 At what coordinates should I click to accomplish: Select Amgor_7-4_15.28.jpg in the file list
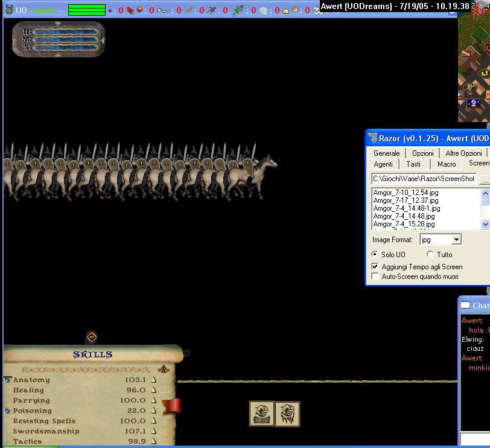(x=404, y=224)
